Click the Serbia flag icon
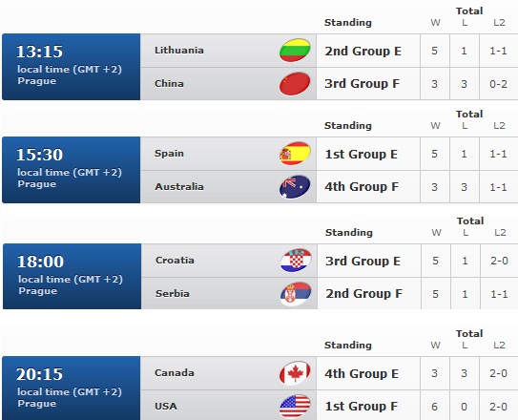518x420 pixels. tap(296, 293)
